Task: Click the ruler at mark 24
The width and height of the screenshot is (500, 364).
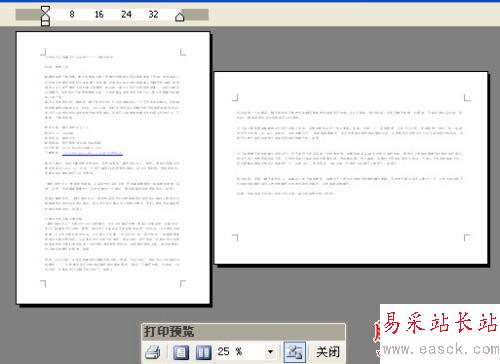Action: (126, 14)
